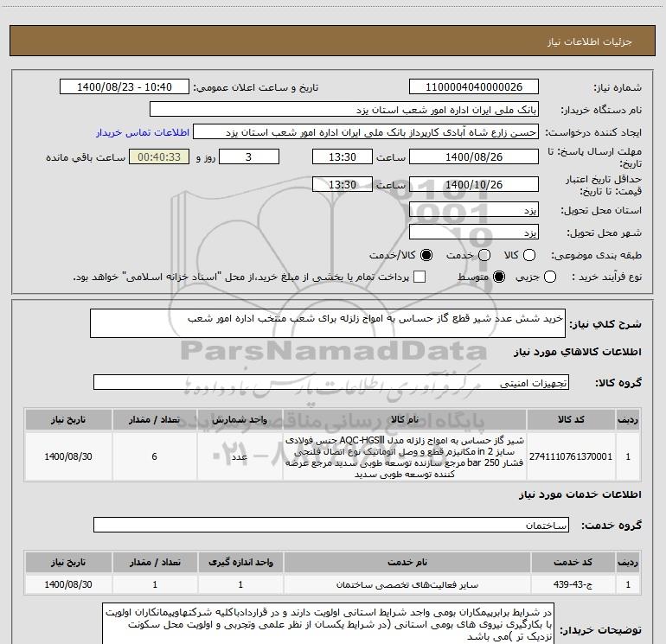Open the اطلاعات تماس خریدار link
Screen dimensions: 666x644
pyautogui.click(x=143, y=132)
